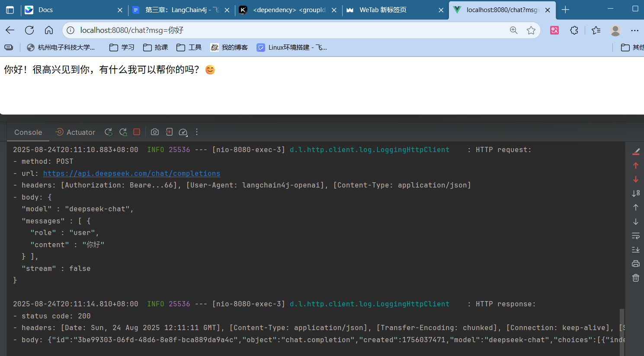Expand the 抢课 bookmark folder

pyautogui.click(x=155, y=48)
